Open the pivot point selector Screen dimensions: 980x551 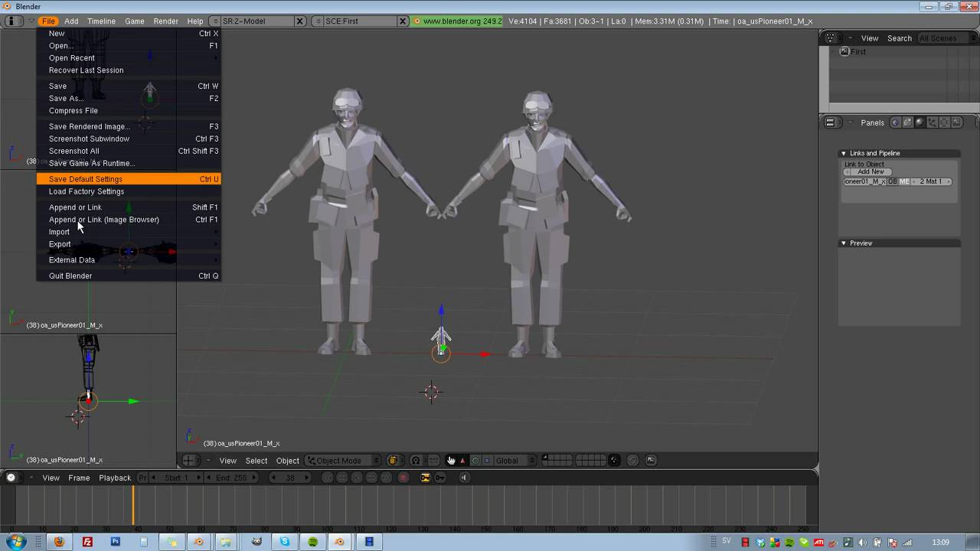pyautogui.click(x=416, y=461)
